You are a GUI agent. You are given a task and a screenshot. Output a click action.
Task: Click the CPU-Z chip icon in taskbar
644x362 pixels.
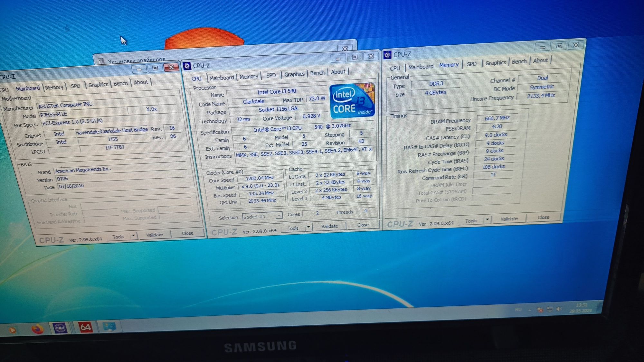(60, 328)
